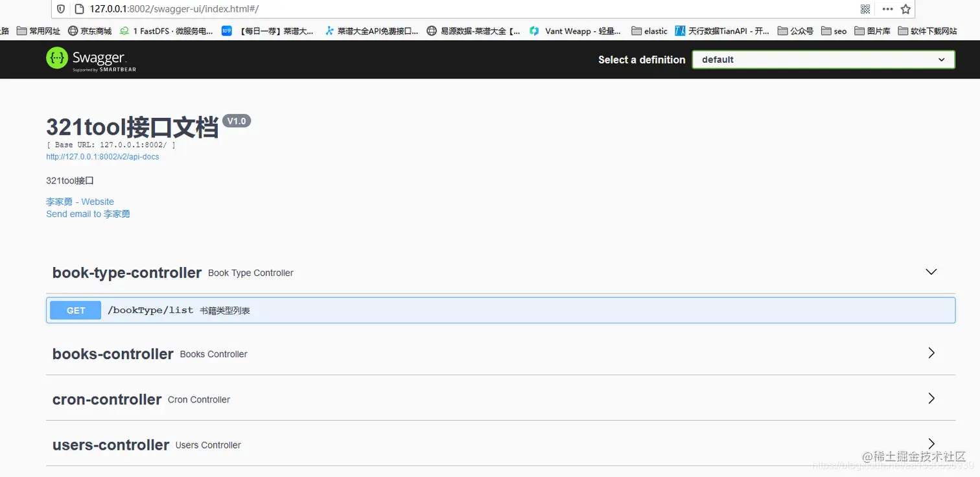Click the page info icon beside URL

[80, 9]
